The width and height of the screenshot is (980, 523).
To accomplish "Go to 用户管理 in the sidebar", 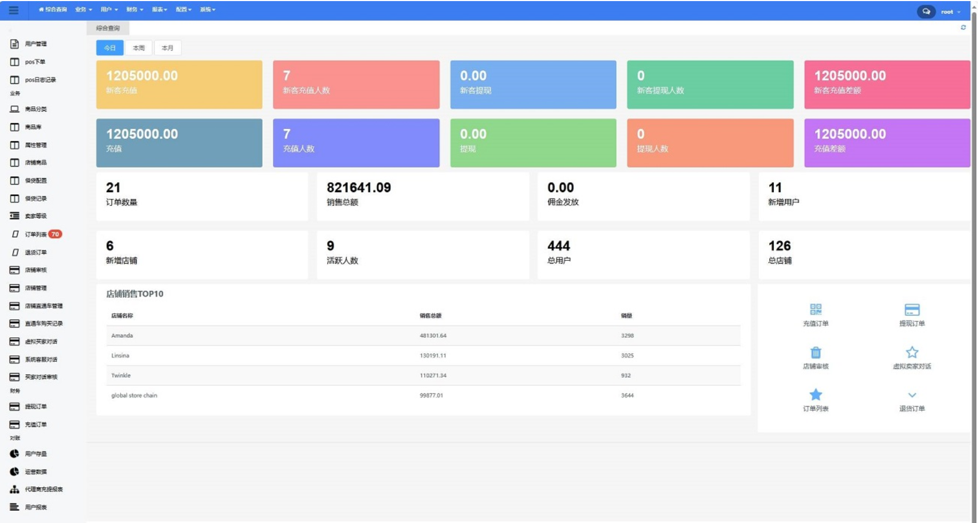I will point(35,44).
